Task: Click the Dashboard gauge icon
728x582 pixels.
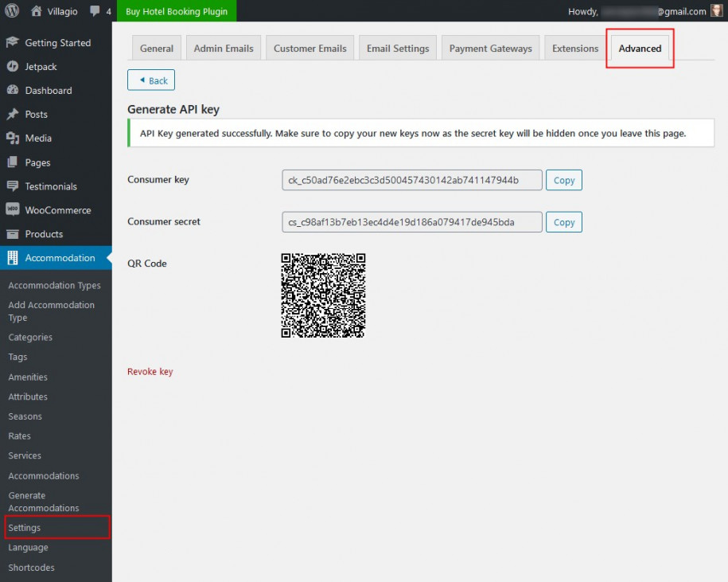Action: 13,91
